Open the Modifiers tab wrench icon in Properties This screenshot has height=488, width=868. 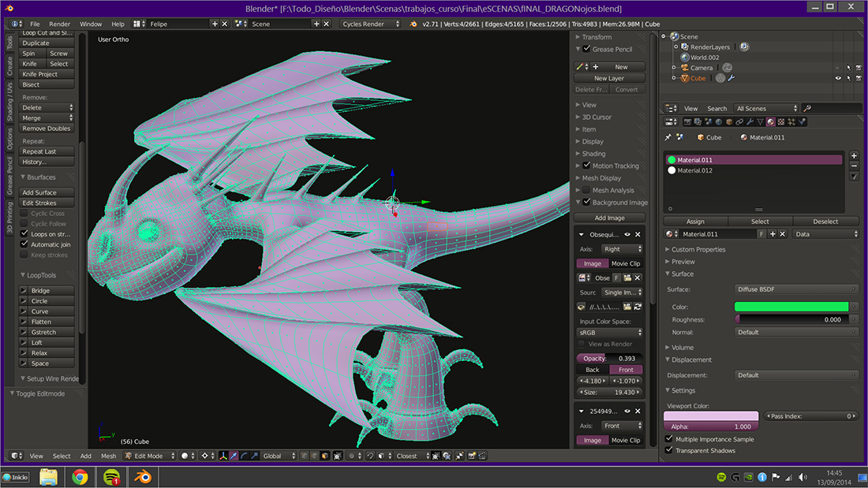pos(749,122)
